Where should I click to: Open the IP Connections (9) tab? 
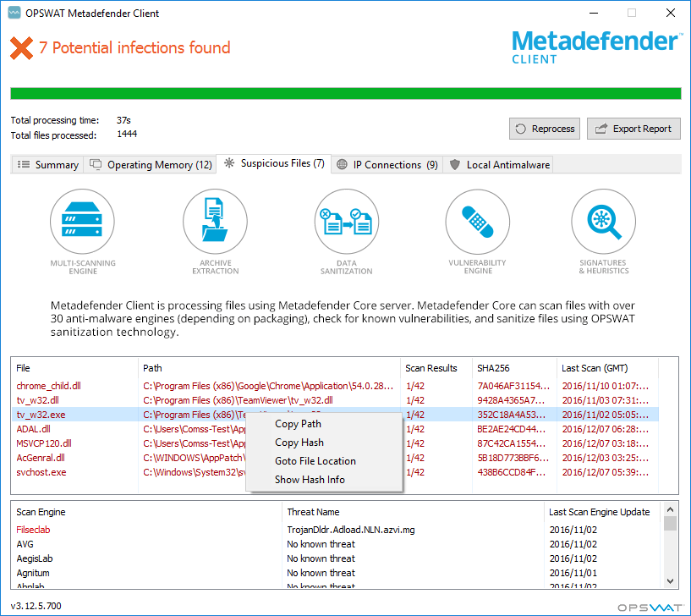coord(387,164)
